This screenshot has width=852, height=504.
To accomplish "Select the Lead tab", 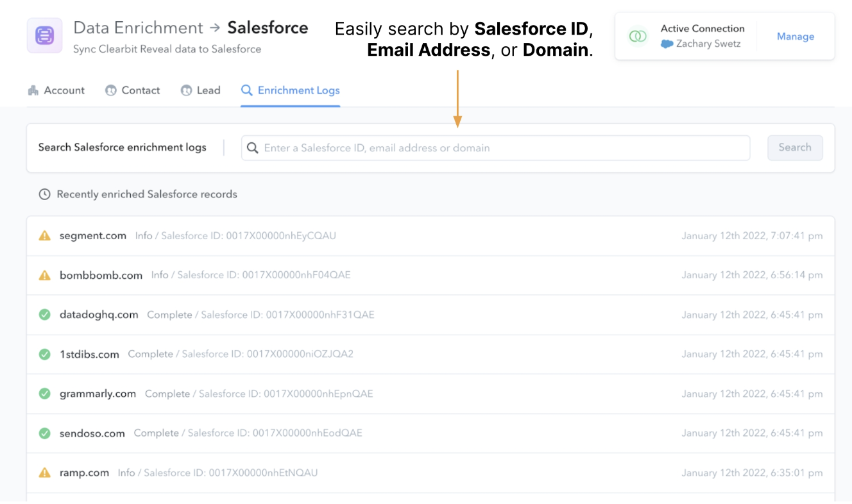I will tap(201, 90).
